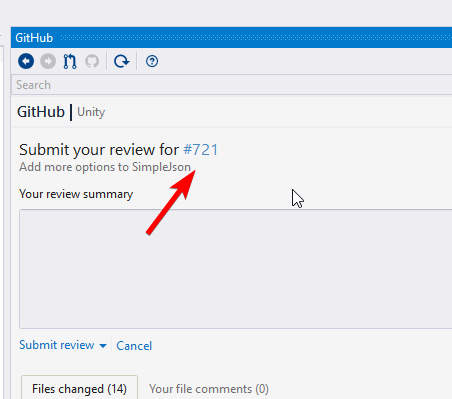Open the pull requests icon
This screenshot has width=452, height=399.
[x=70, y=61]
